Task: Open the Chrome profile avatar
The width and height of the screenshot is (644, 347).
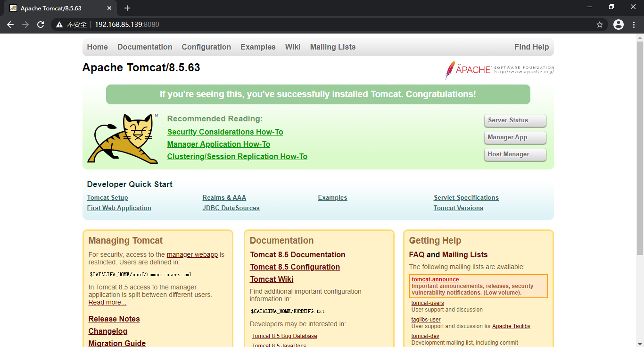Action: [619, 25]
